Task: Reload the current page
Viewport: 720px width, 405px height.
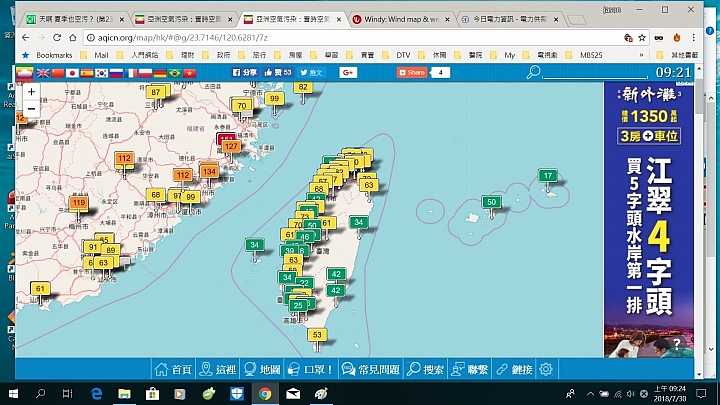Action: (57, 38)
